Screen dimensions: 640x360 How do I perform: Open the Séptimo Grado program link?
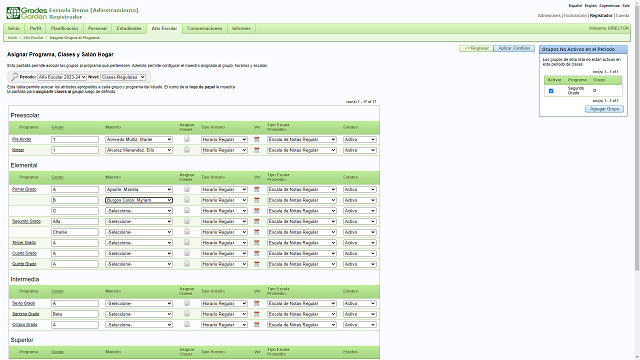tap(25, 314)
